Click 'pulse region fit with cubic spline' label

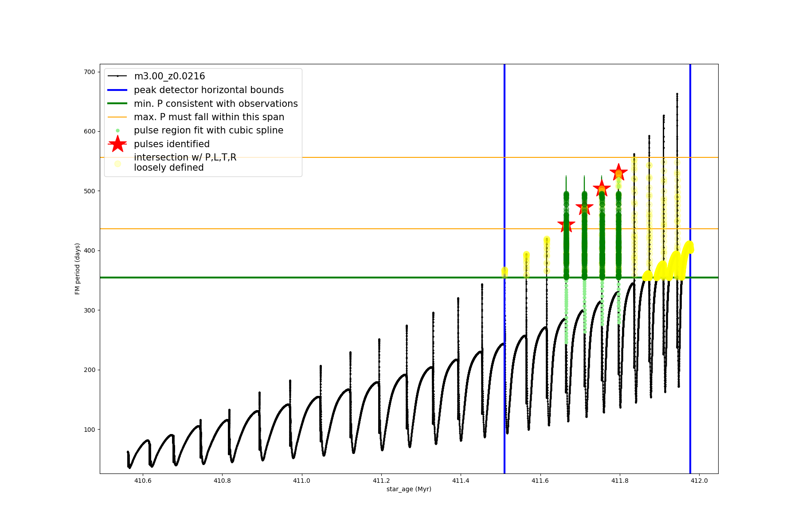208,130
